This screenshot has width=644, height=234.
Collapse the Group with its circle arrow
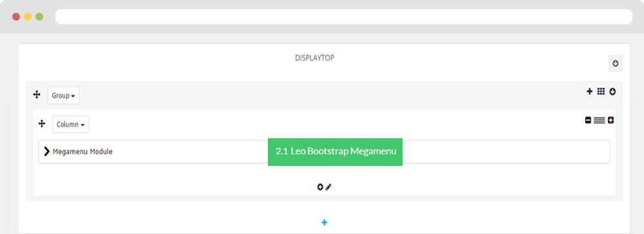612,91
